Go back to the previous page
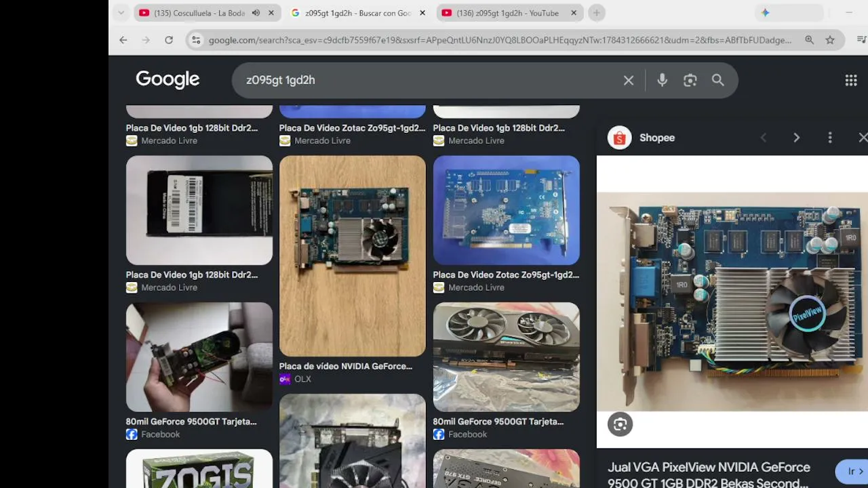Screen dimensions: 868x488 [123, 40]
